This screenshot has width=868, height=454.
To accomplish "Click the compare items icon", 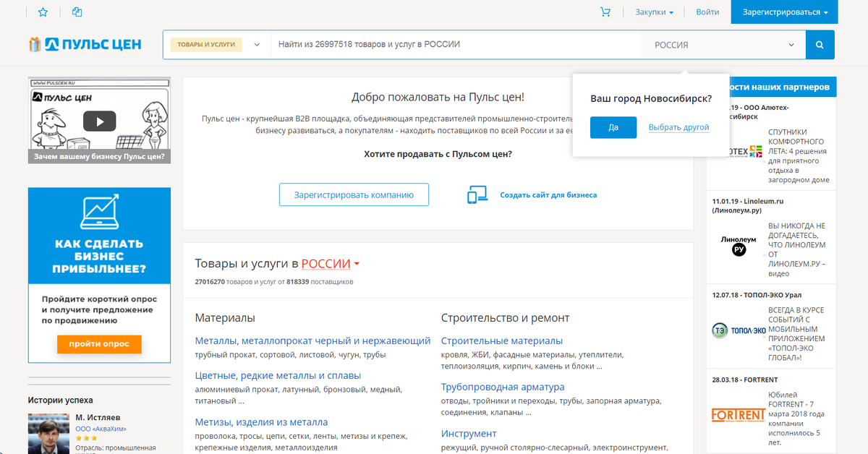I will click(77, 12).
